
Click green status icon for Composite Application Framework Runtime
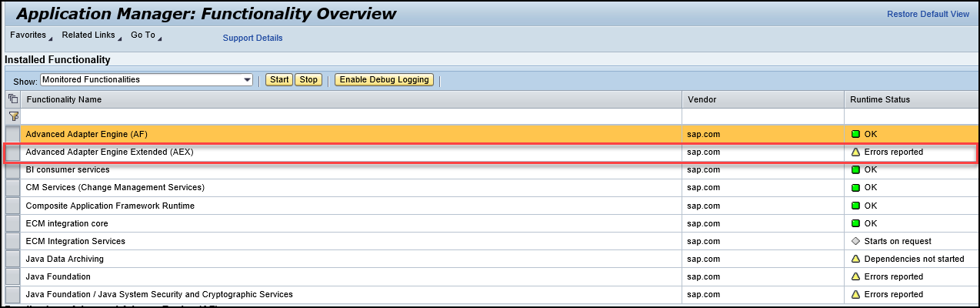(x=855, y=206)
